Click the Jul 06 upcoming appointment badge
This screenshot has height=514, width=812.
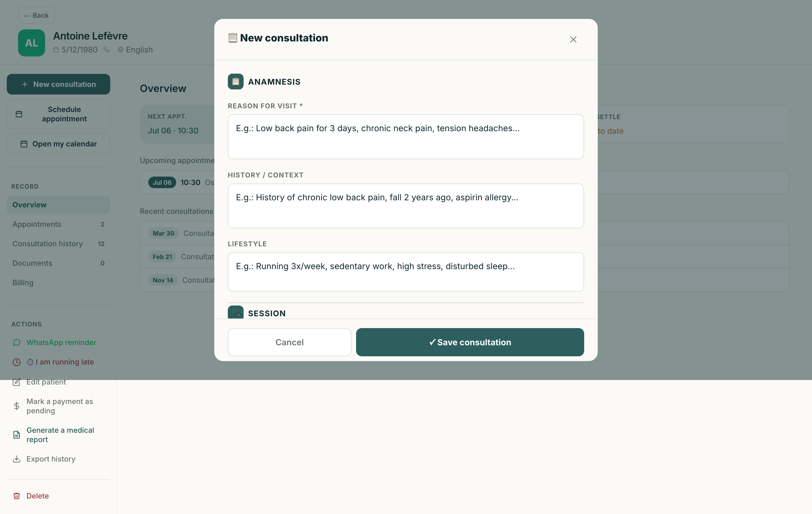click(162, 183)
